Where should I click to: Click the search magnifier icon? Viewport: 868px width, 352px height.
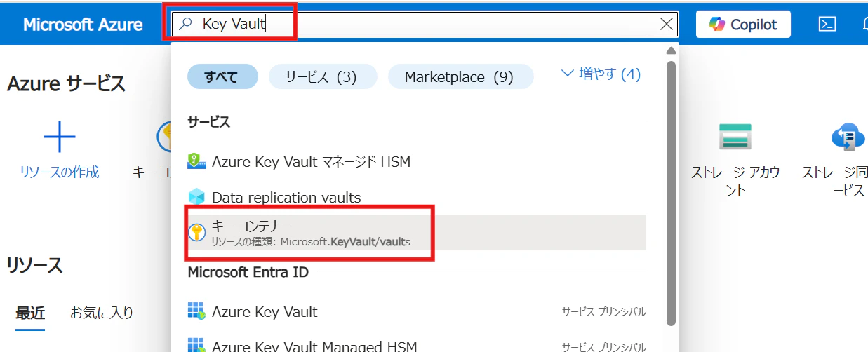[185, 24]
